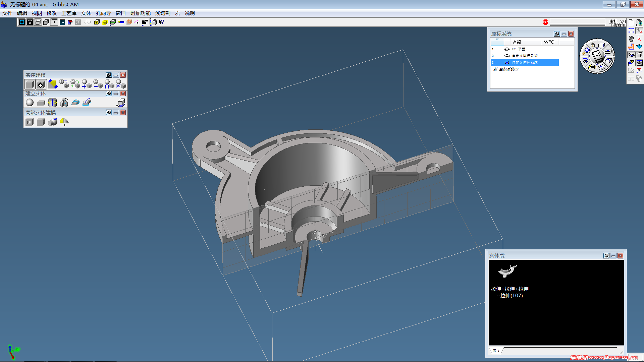This screenshot has width=644, height=362.
Task: Click the yellow half-dome tool in 高级实体建模
Action: pyautogui.click(x=64, y=122)
